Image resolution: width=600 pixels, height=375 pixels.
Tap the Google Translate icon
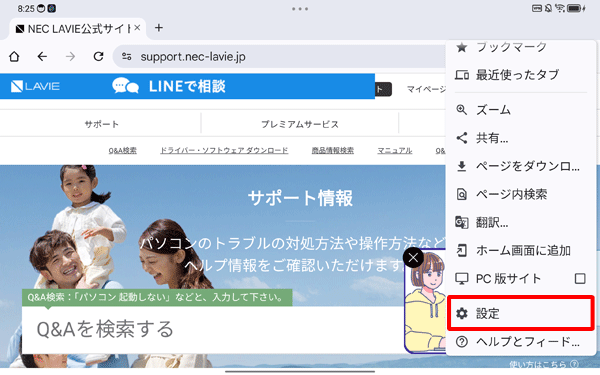(x=462, y=222)
